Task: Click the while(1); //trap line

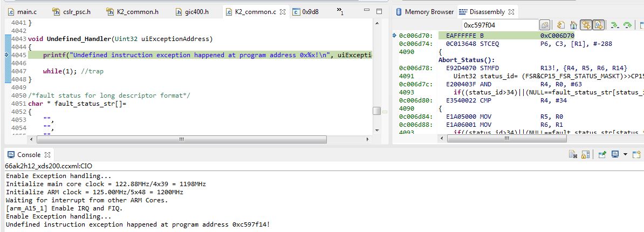Action: click(x=73, y=71)
